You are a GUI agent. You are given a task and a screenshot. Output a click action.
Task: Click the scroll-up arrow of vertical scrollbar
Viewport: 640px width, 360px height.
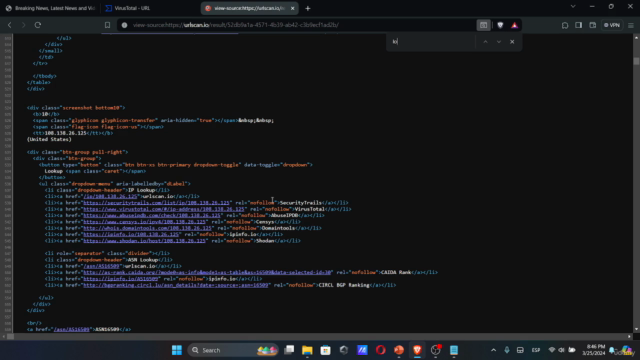coord(636,38)
